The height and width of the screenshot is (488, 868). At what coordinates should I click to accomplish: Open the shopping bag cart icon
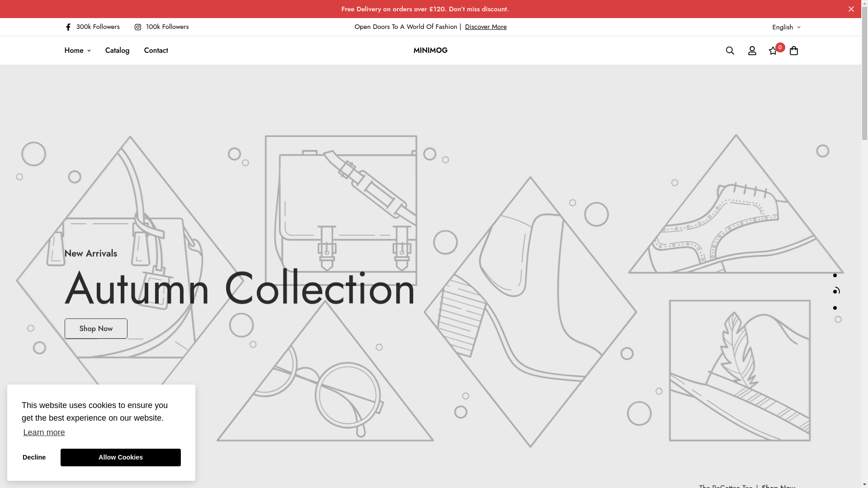pos(794,51)
